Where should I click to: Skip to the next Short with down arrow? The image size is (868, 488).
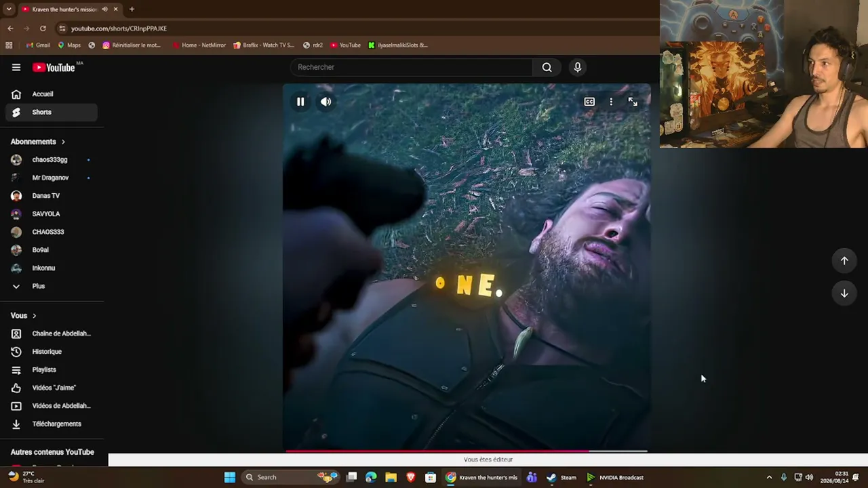pos(844,293)
